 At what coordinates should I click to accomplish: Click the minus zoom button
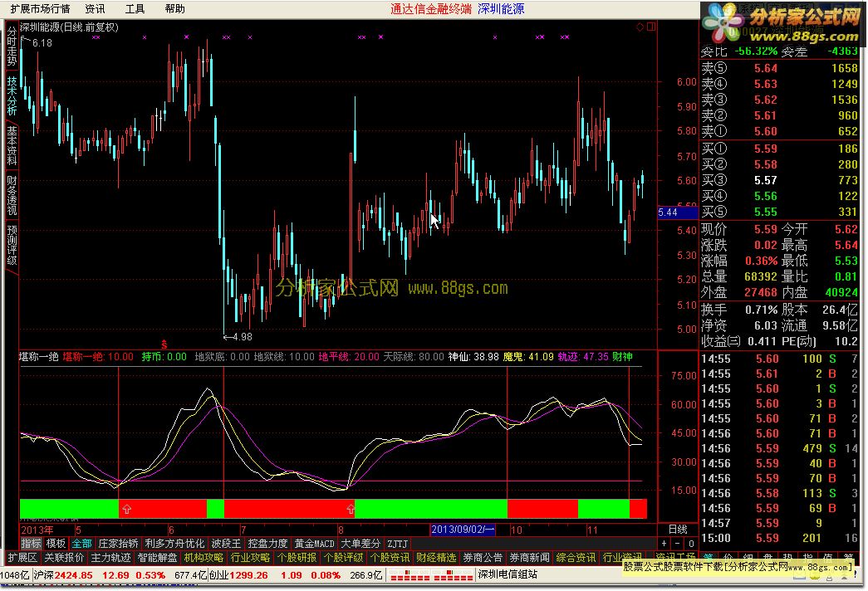[x=678, y=544]
